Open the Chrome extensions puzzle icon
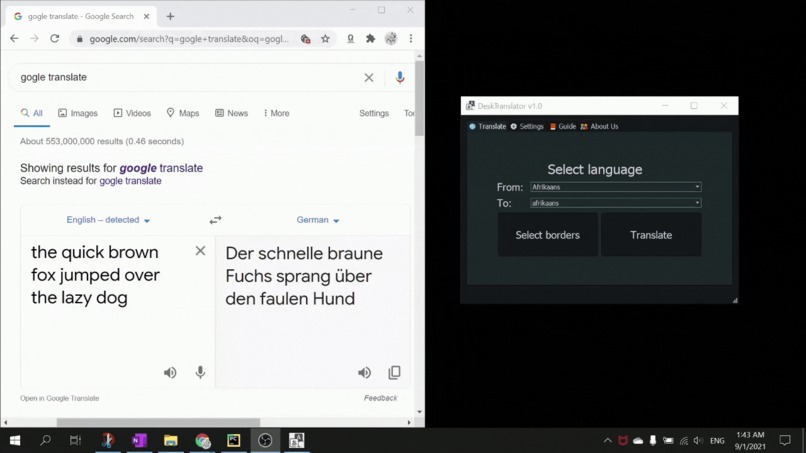806x453 pixels. coord(370,39)
